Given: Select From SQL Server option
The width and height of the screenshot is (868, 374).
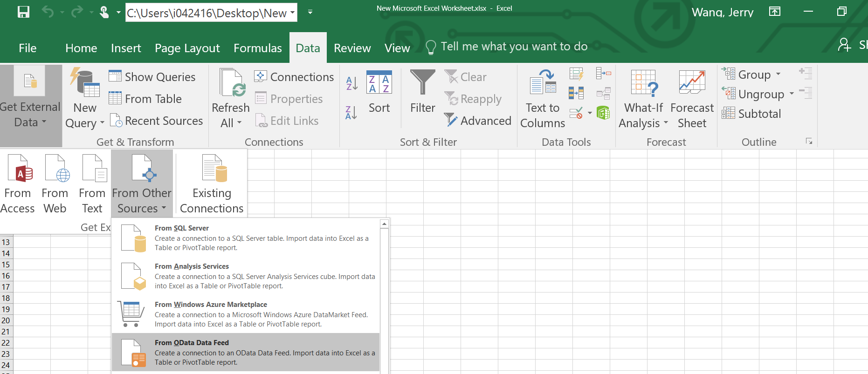Looking at the screenshot, I should pos(246,238).
